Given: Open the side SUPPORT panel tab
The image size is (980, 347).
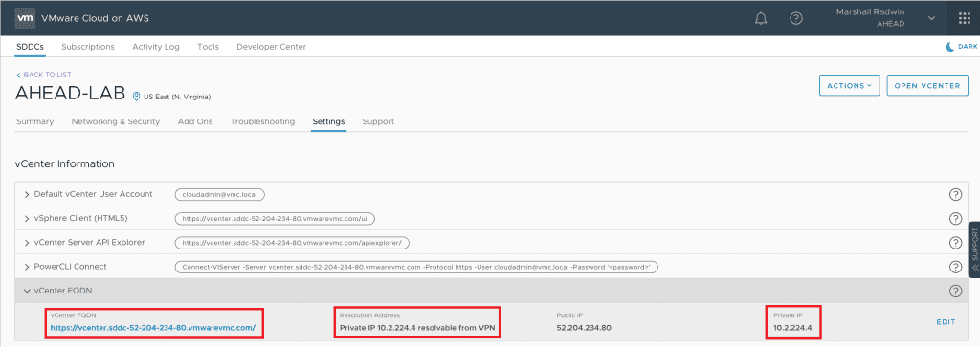Looking at the screenshot, I should [973, 249].
